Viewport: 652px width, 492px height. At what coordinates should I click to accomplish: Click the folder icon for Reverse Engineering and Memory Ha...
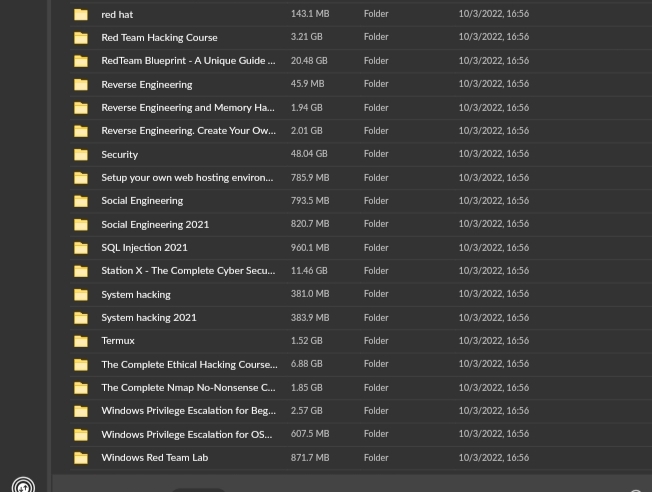[x=81, y=108]
